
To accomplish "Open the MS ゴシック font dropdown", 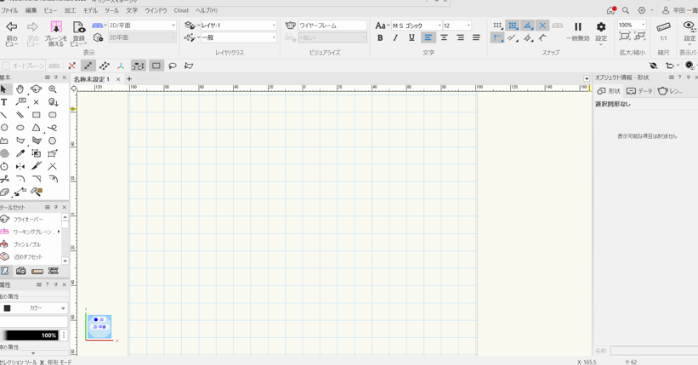I will [x=416, y=25].
